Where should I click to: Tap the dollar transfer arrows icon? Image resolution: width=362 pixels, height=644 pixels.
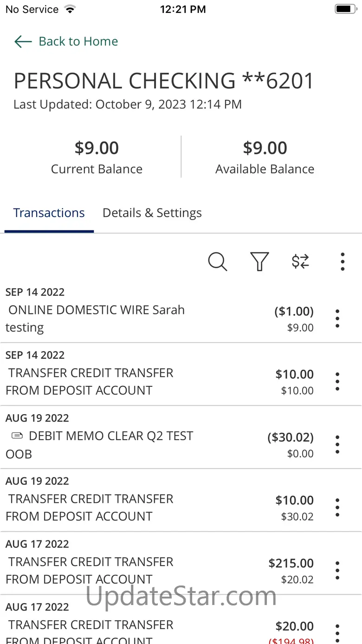coord(300,262)
